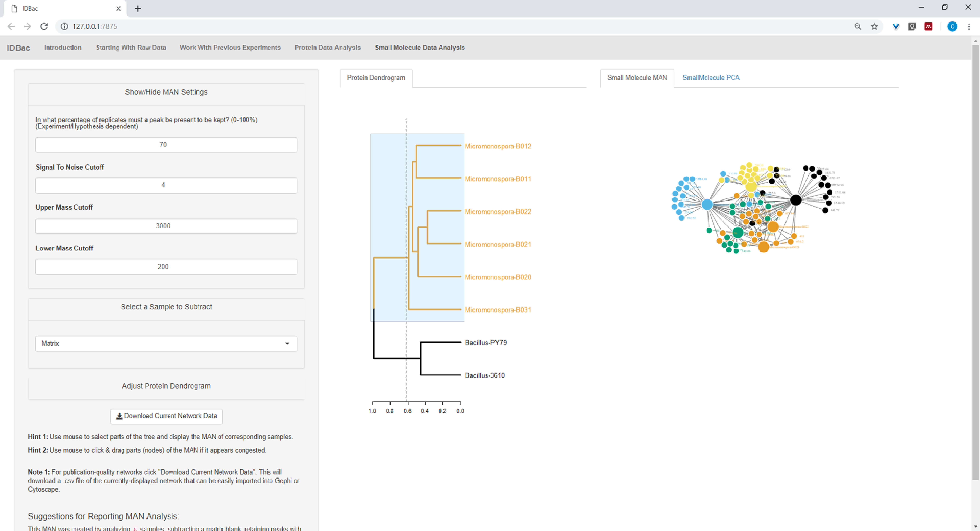Bookmark this page with the star icon
Screen dimensions: 980x531
(874, 26)
